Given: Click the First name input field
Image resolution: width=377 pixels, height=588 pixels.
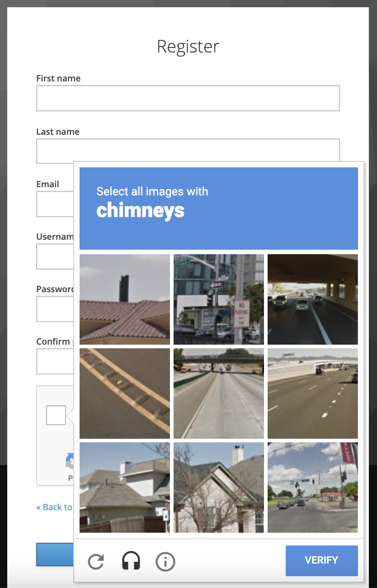Looking at the screenshot, I should tap(188, 98).
